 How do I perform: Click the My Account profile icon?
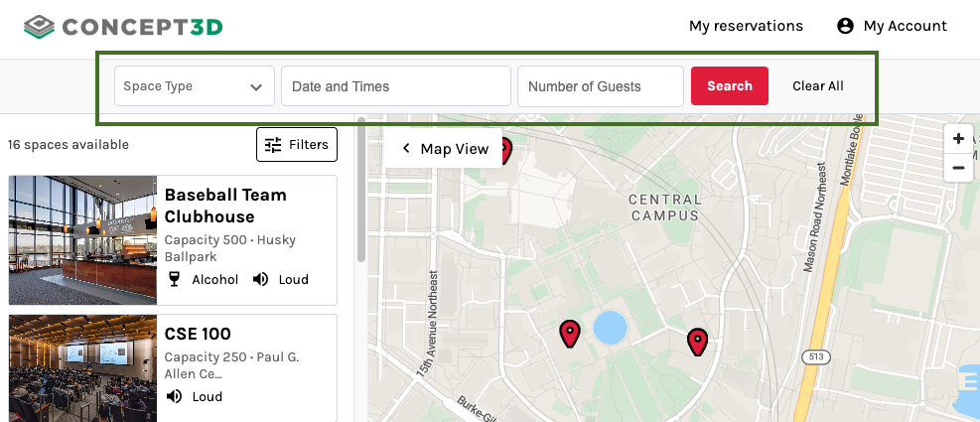(845, 26)
